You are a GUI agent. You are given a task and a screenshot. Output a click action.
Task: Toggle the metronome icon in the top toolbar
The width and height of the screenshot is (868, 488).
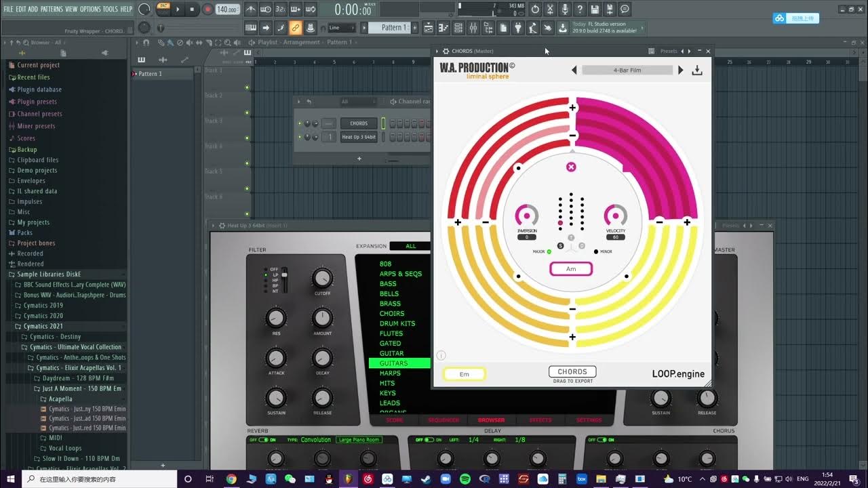point(251,9)
